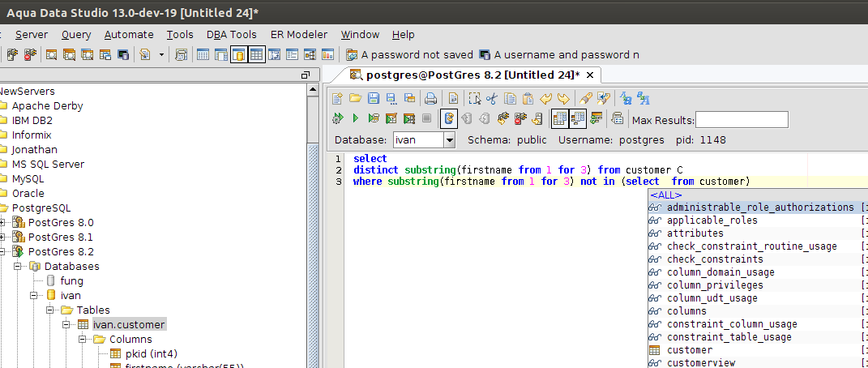Click the Undo arrow icon
The image size is (868, 368).
545,99
